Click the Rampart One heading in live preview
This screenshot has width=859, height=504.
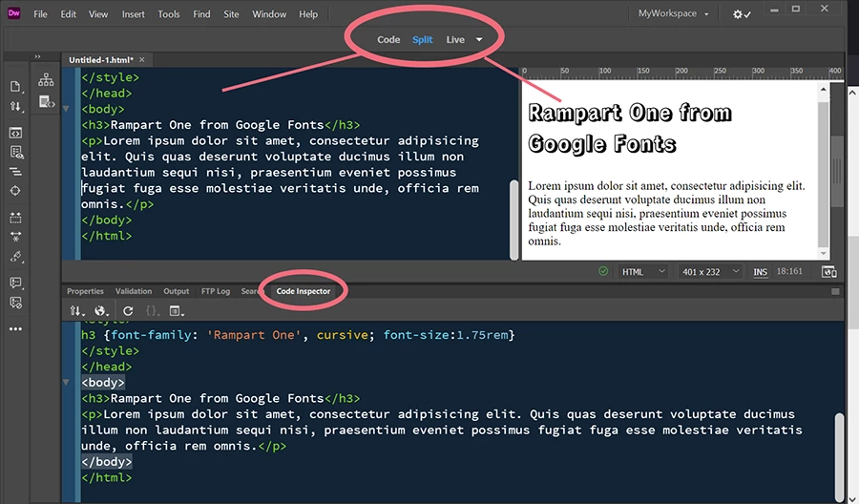click(630, 128)
